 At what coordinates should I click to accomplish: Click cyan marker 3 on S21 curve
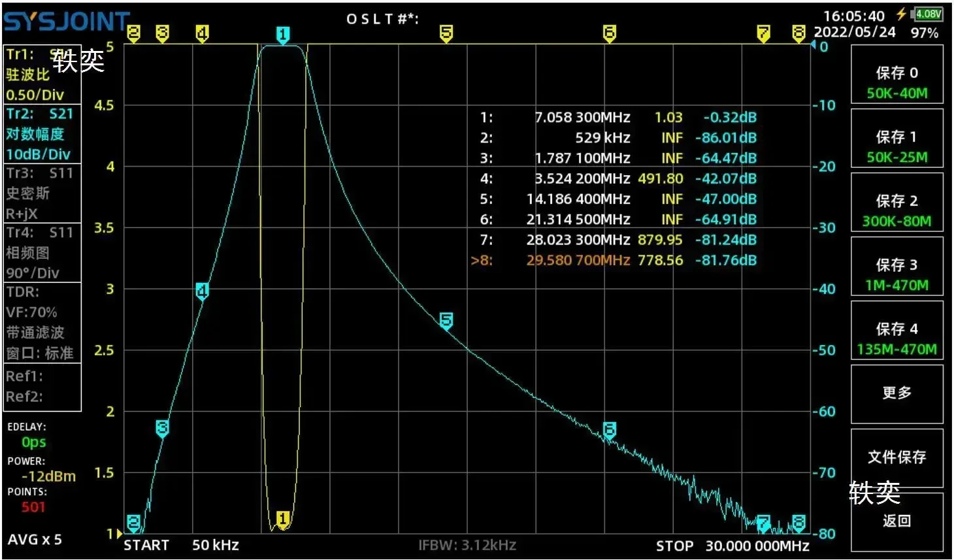click(162, 429)
